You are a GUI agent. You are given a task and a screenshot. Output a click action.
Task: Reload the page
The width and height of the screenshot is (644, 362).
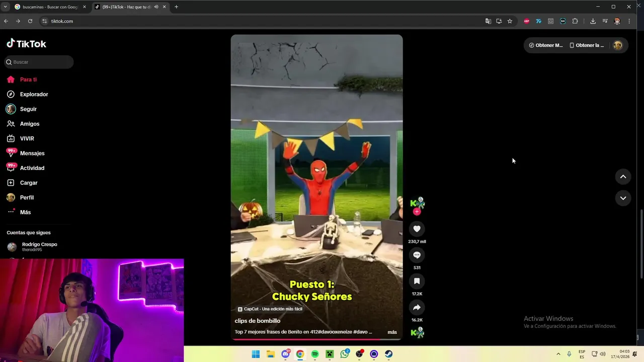tap(30, 21)
